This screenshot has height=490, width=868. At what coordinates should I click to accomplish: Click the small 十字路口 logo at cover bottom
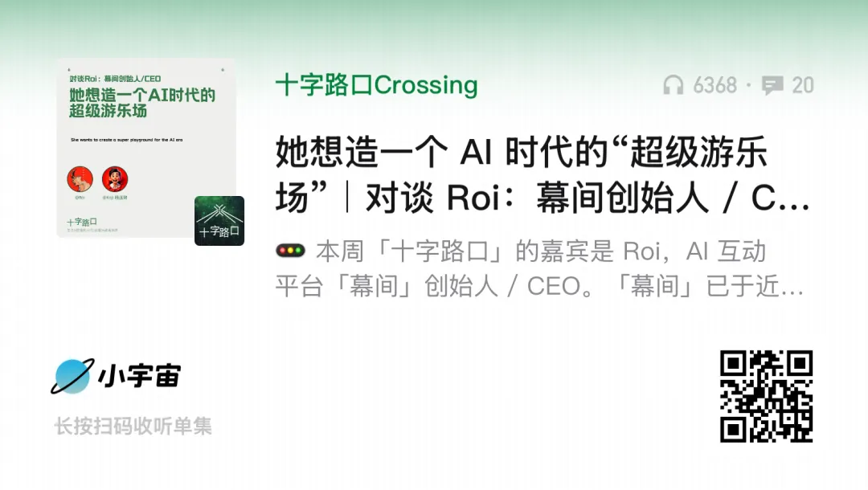[82, 222]
